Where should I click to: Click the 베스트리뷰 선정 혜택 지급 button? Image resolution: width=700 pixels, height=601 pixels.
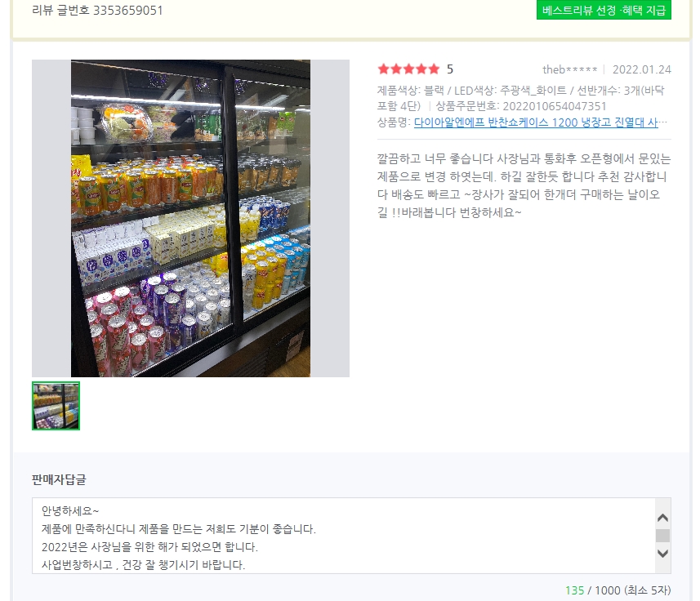[x=604, y=10]
